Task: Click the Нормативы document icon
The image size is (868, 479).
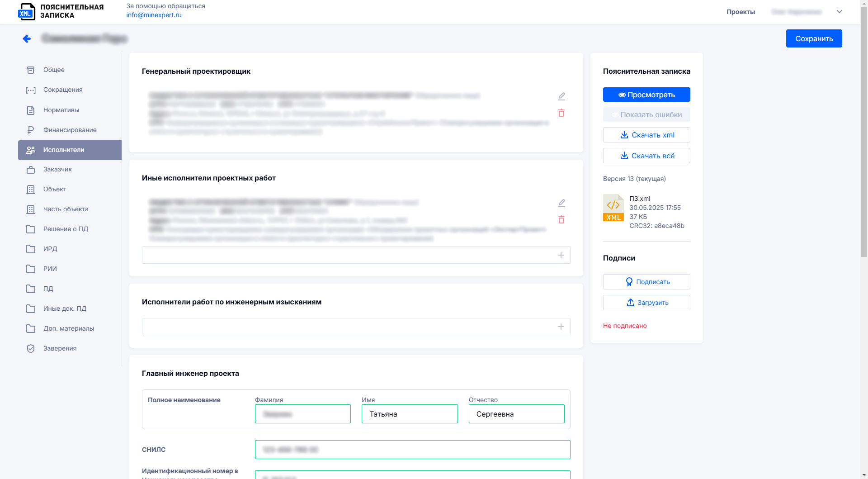Action: coord(31,110)
